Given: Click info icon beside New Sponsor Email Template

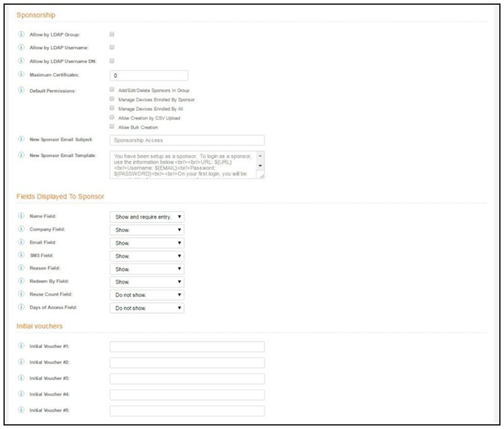Looking at the screenshot, I should coord(21,155).
